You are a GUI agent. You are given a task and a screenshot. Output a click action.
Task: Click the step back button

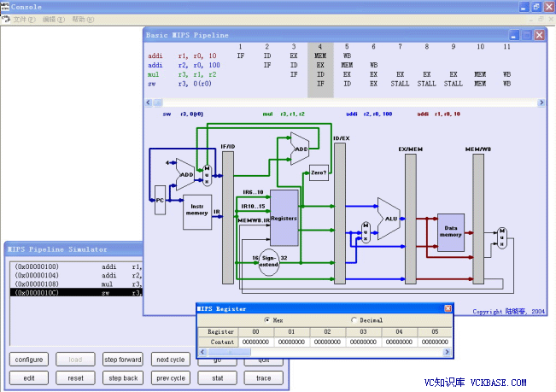coord(123,377)
